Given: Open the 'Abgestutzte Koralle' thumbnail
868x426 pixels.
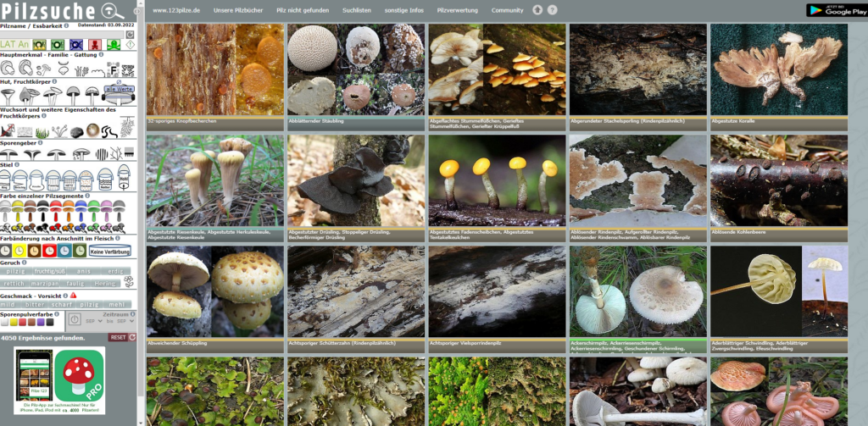Looking at the screenshot, I should click(x=779, y=69).
